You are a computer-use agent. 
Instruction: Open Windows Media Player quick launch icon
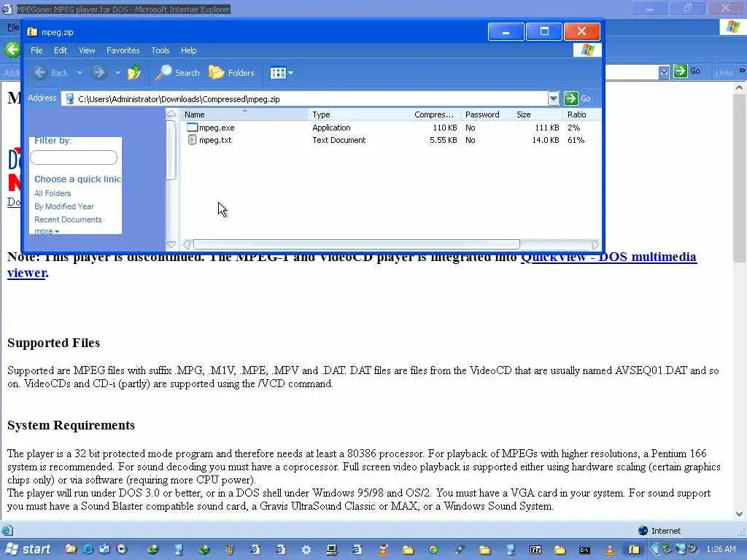point(122,549)
